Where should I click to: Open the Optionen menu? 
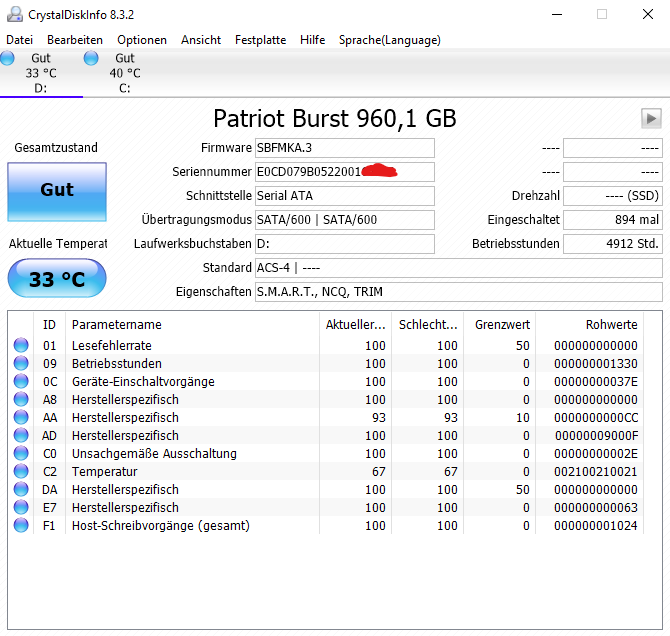[x=142, y=40]
